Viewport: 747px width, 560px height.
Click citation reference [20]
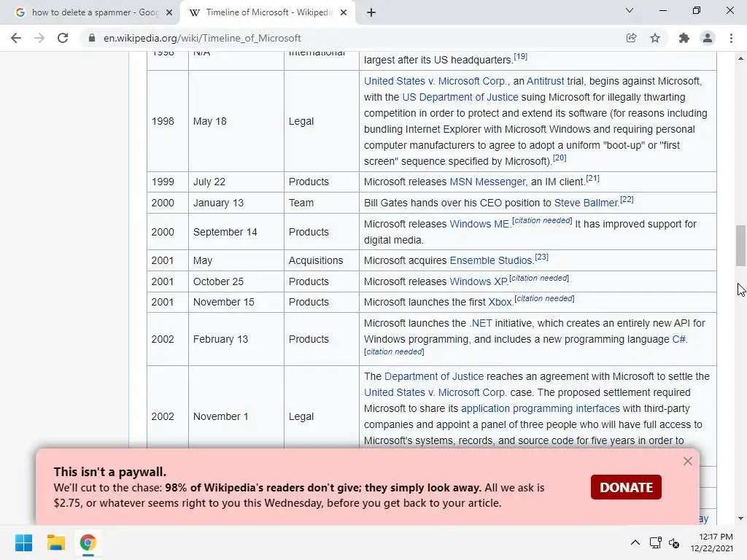click(560, 157)
